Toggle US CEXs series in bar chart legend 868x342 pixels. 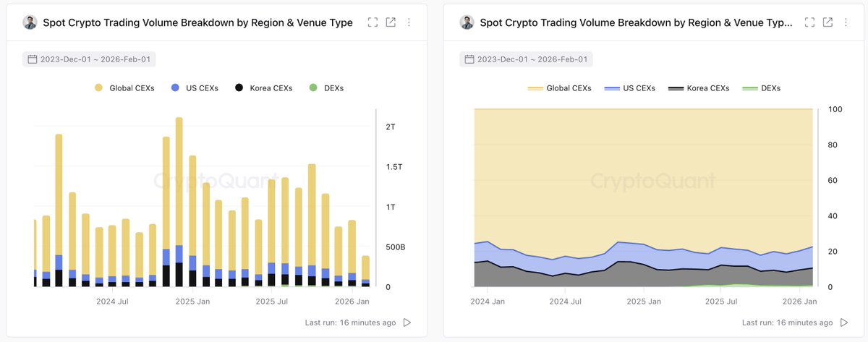pos(192,88)
